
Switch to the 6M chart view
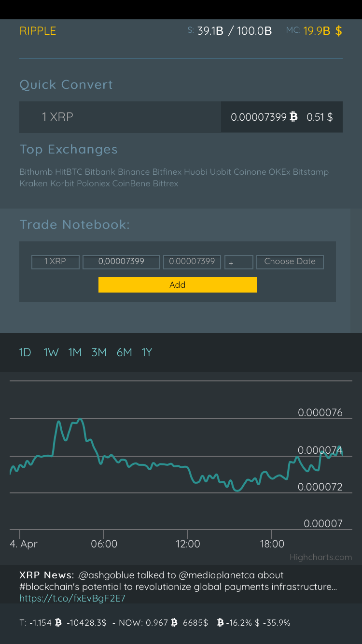pos(124,352)
